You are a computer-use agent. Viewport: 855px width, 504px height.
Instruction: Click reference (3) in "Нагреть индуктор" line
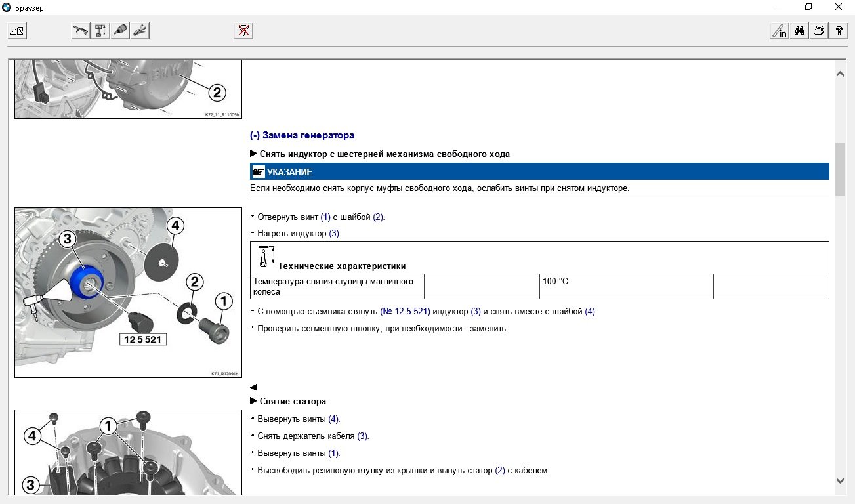pos(335,234)
